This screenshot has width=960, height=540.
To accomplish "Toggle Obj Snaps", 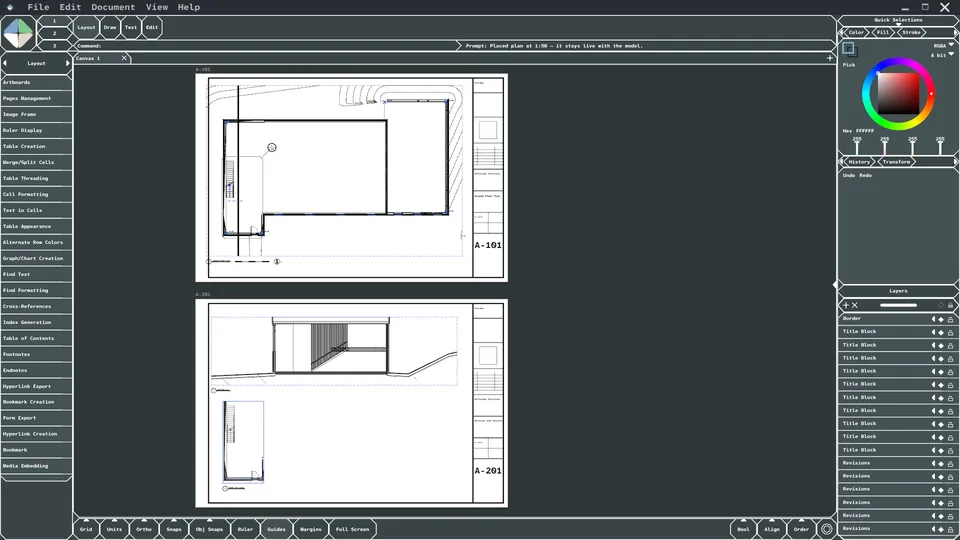I will (x=209, y=529).
